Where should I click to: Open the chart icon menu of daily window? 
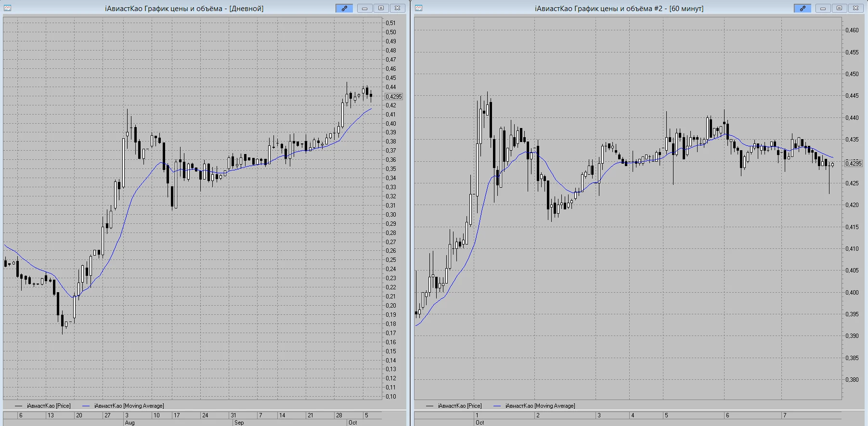click(x=7, y=8)
